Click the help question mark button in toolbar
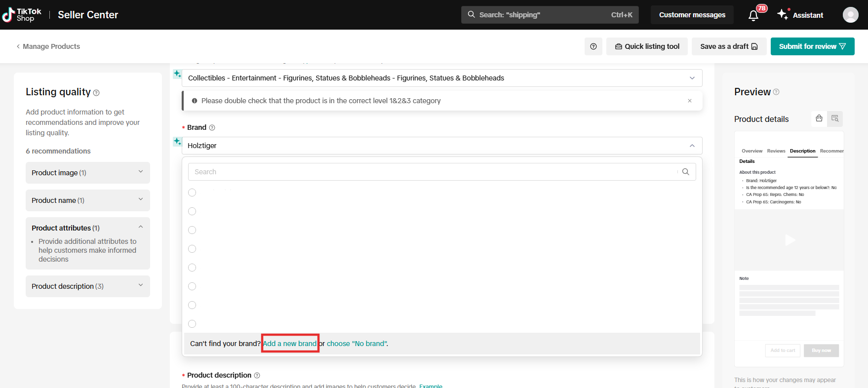The width and height of the screenshot is (868, 388). coord(593,46)
